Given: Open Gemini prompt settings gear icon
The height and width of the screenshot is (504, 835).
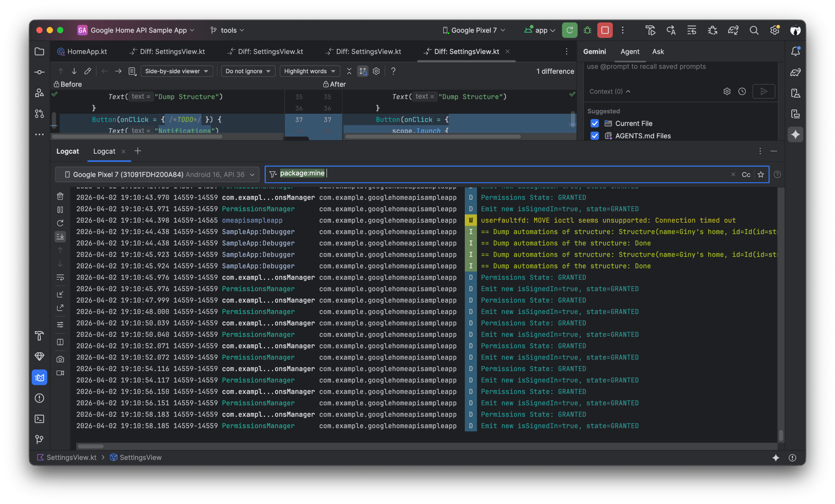Looking at the screenshot, I should click(x=727, y=91).
